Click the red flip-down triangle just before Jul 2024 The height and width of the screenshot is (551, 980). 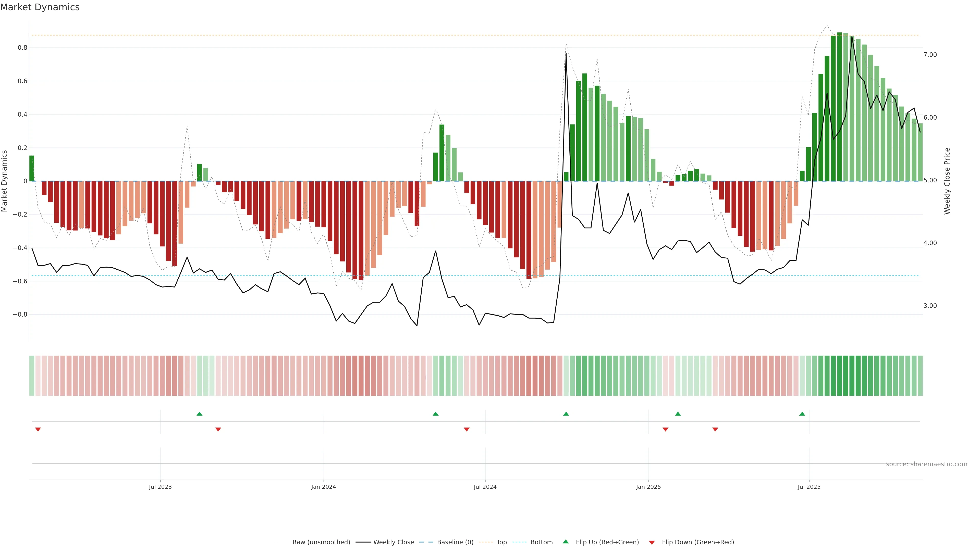coord(467,429)
